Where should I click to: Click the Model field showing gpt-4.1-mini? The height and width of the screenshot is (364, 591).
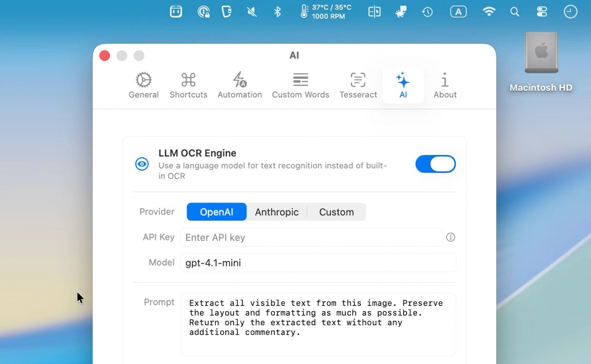pyautogui.click(x=318, y=263)
